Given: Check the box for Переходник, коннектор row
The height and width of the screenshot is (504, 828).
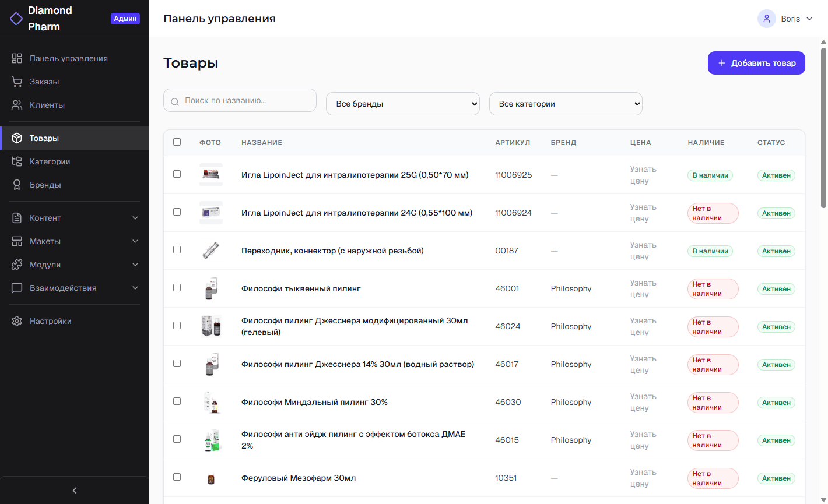Looking at the screenshot, I should [x=177, y=250].
